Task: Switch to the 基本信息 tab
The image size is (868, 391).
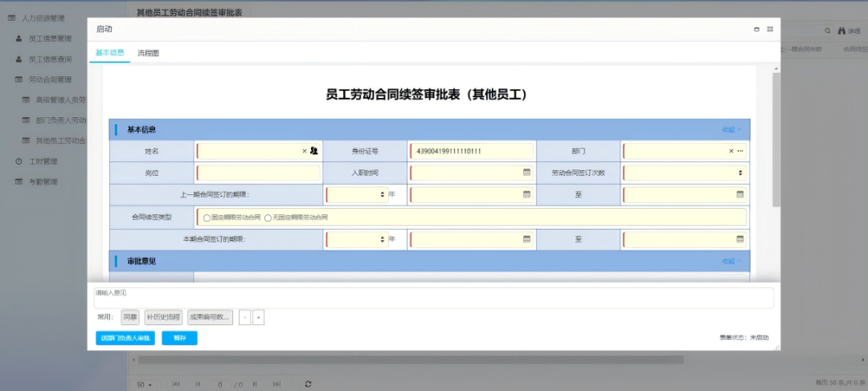Action: [x=110, y=53]
